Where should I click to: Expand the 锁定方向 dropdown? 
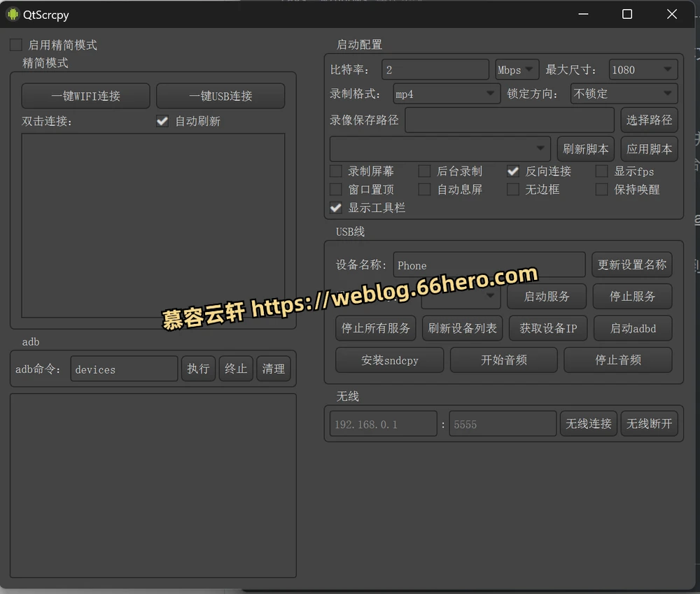[624, 94]
